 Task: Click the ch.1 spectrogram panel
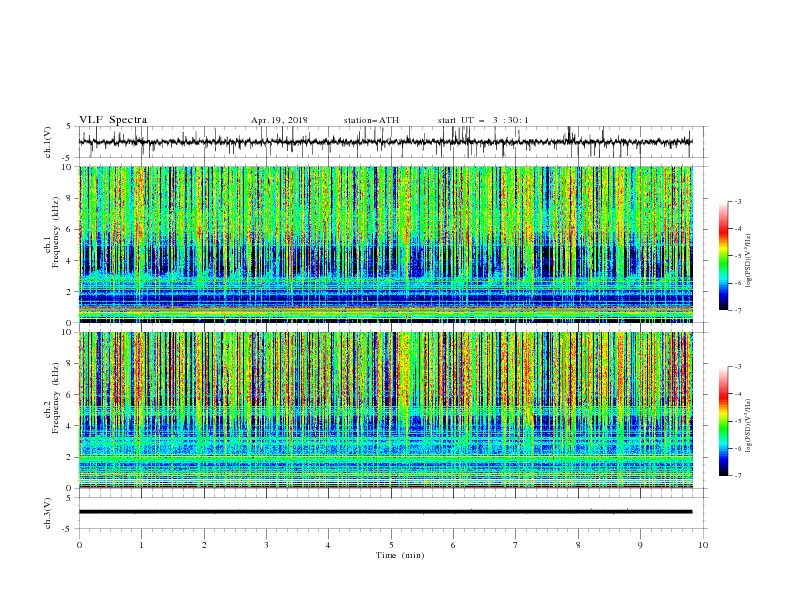click(386, 244)
